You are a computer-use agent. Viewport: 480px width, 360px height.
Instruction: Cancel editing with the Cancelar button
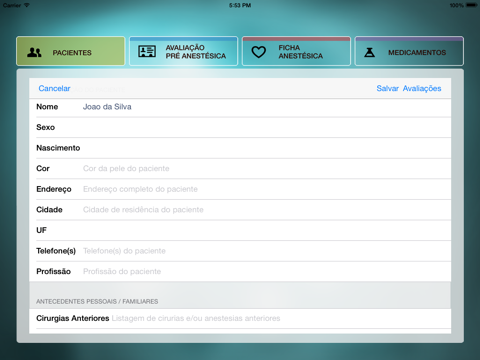coord(54,88)
